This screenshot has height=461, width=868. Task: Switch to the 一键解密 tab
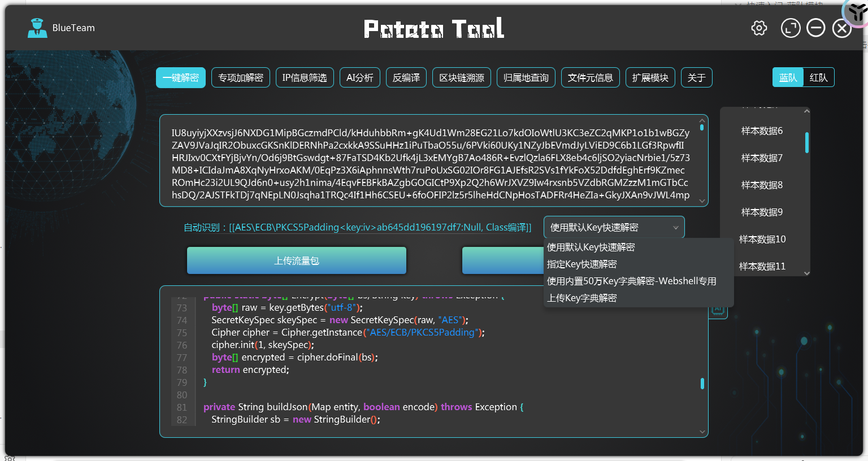pyautogui.click(x=181, y=77)
